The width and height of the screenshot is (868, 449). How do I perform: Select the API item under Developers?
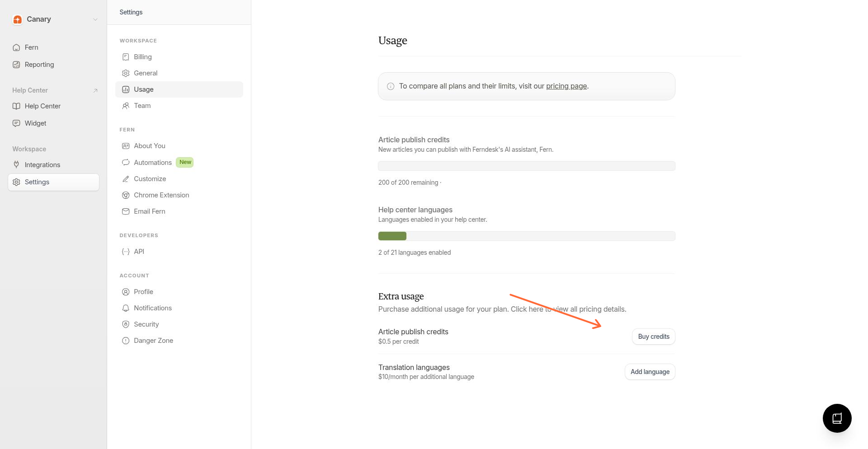[x=139, y=251]
